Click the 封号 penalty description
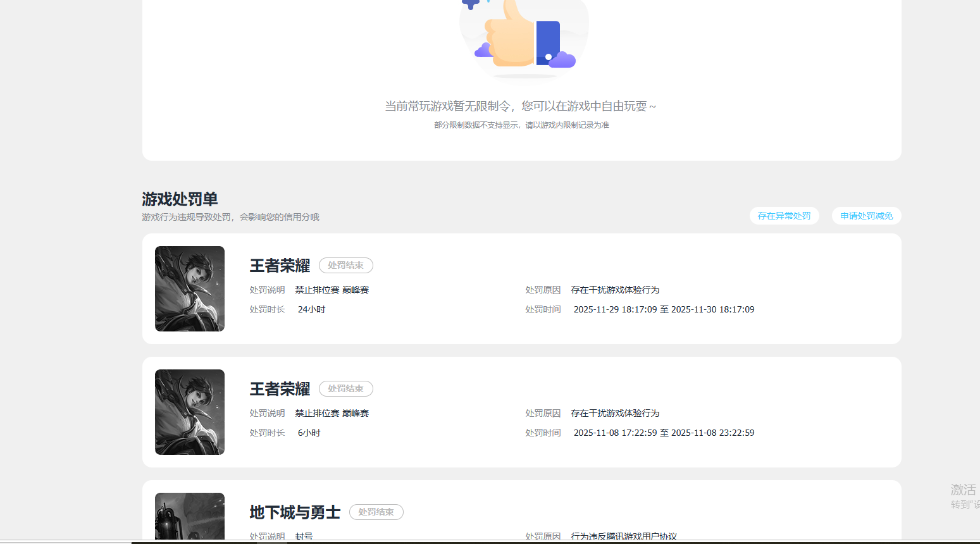 (304, 536)
